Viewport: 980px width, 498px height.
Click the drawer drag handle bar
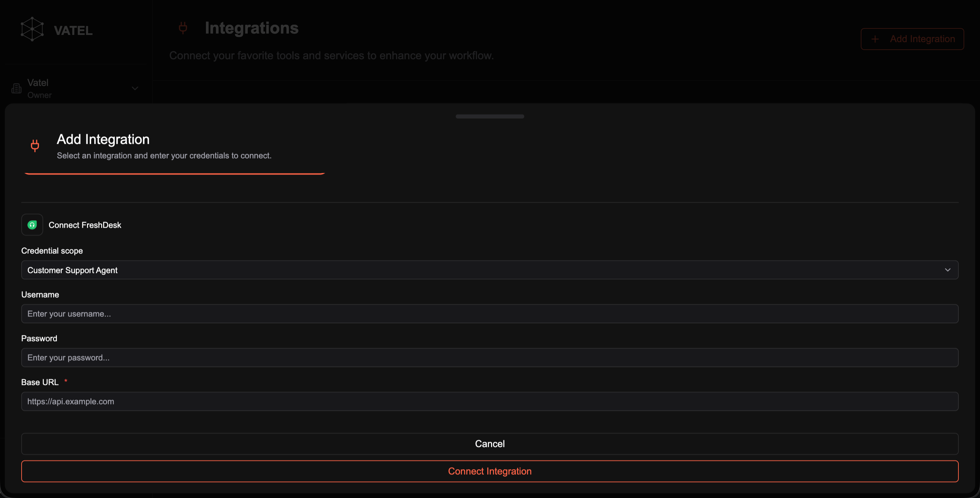[490, 116]
